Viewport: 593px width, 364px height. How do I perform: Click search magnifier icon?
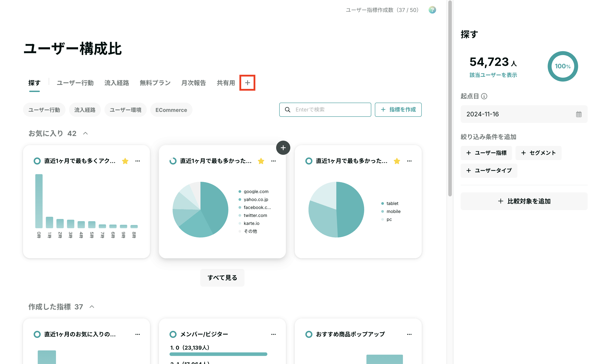click(x=287, y=110)
